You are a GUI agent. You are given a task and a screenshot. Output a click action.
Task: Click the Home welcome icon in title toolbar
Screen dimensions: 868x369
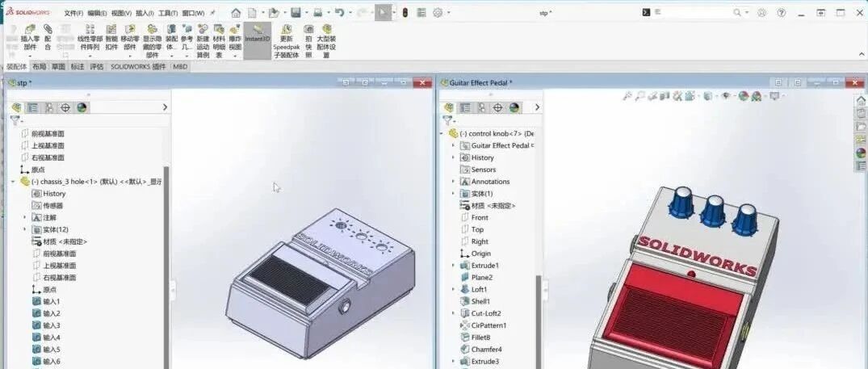236,13
